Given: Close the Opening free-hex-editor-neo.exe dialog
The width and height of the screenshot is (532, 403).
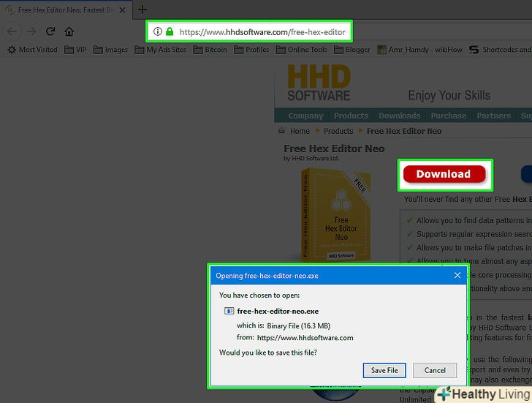Looking at the screenshot, I should click(457, 275).
